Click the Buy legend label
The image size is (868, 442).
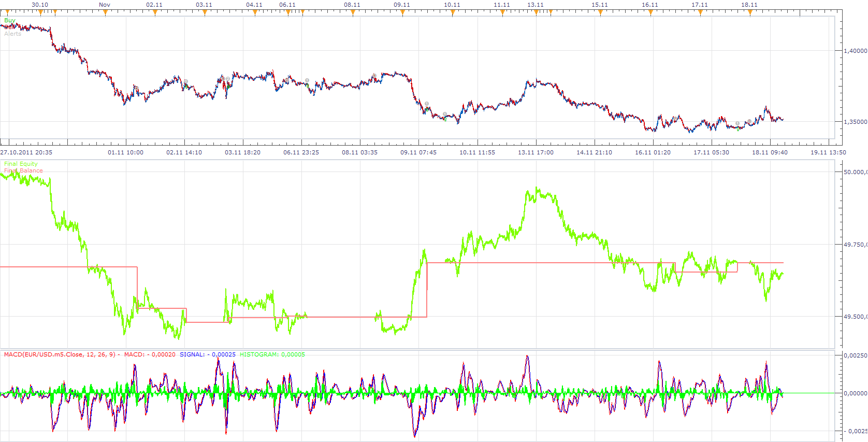10,20
